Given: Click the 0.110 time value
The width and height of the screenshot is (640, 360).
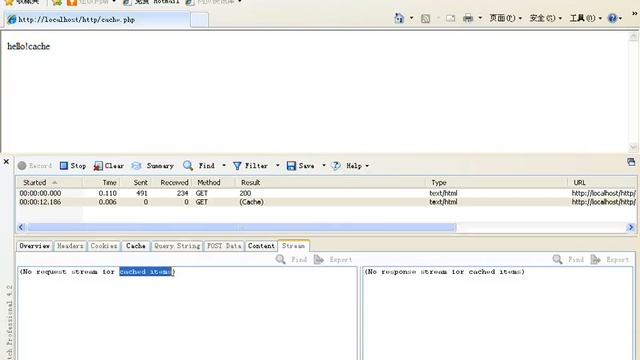Looking at the screenshot, I should click(x=108, y=193).
